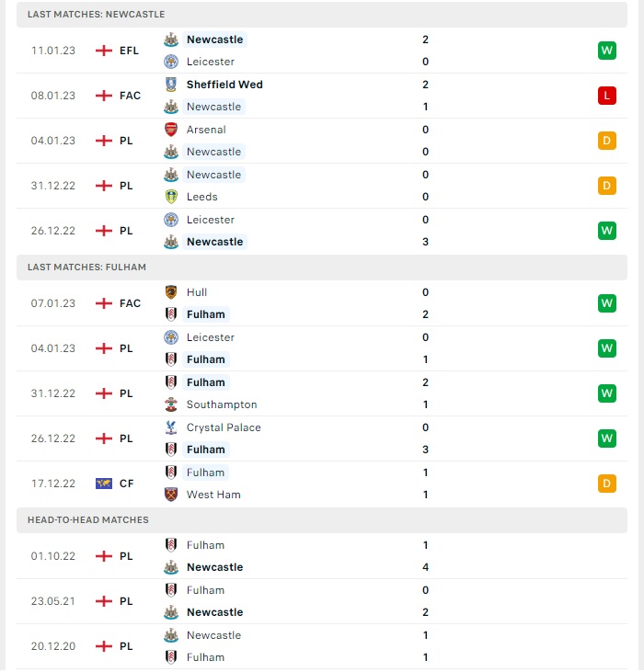Click the Arsenal club crest icon
This screenshot has width=644, height=672.
tap(171, 130)
